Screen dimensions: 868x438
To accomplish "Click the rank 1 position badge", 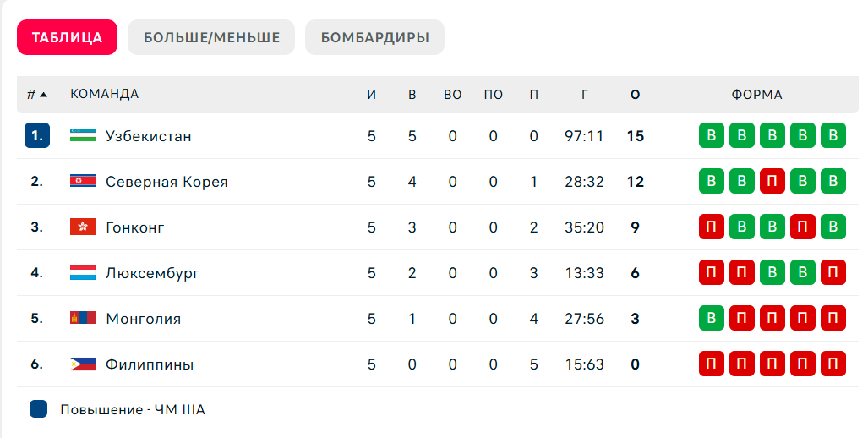I will coord(37,135).
